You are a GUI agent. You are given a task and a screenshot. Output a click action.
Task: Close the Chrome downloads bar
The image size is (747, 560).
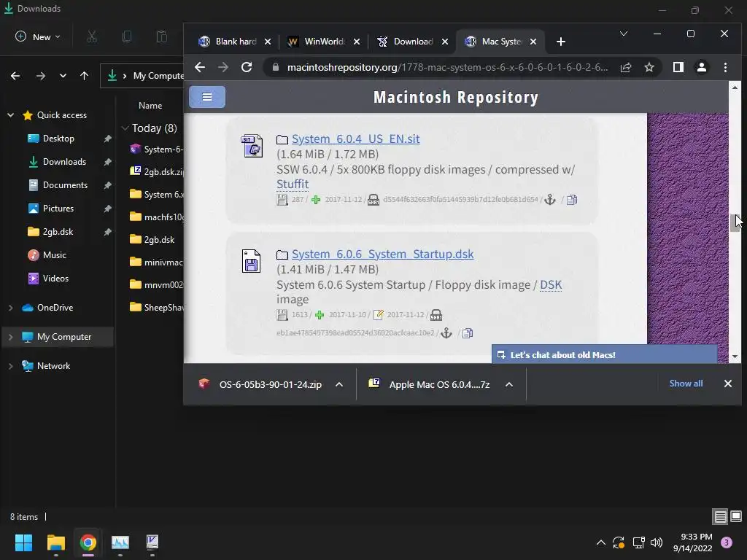pos(727,384)
